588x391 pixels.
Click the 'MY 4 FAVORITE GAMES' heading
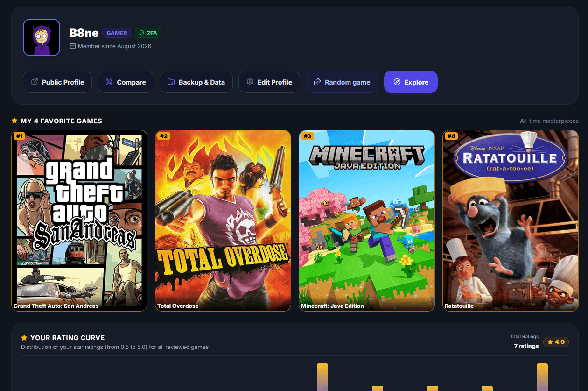point(61,121)
